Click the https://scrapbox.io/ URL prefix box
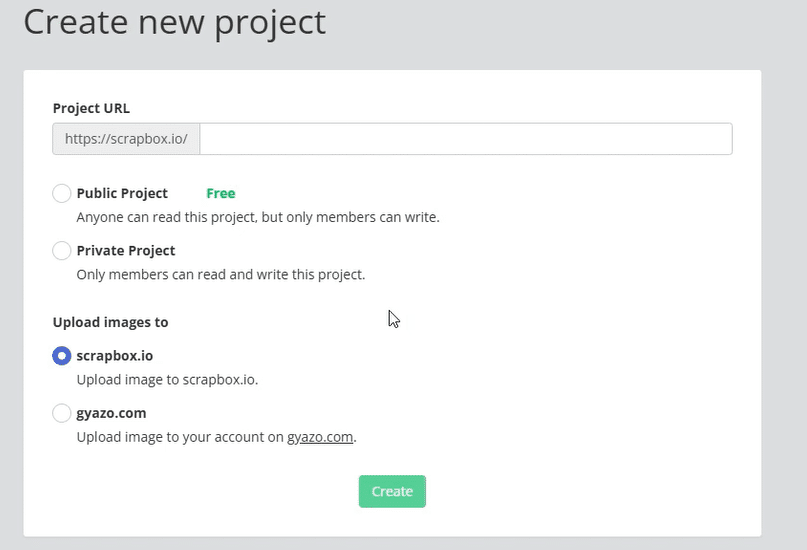This screenshot has height=550, width=807. [126, 139]
